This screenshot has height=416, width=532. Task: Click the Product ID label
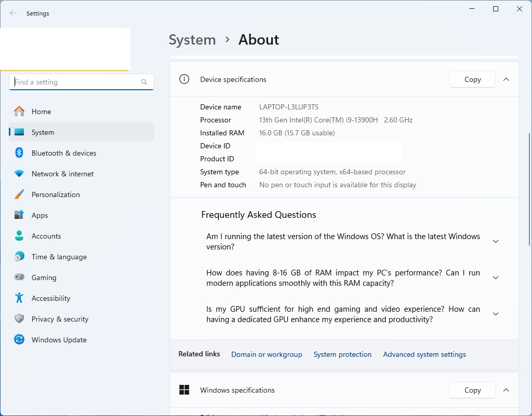[x=217, y=159]
